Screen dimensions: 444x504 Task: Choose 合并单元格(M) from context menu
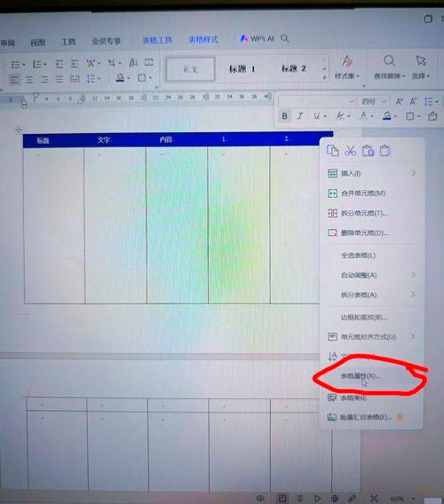click(x=371, y=193)
